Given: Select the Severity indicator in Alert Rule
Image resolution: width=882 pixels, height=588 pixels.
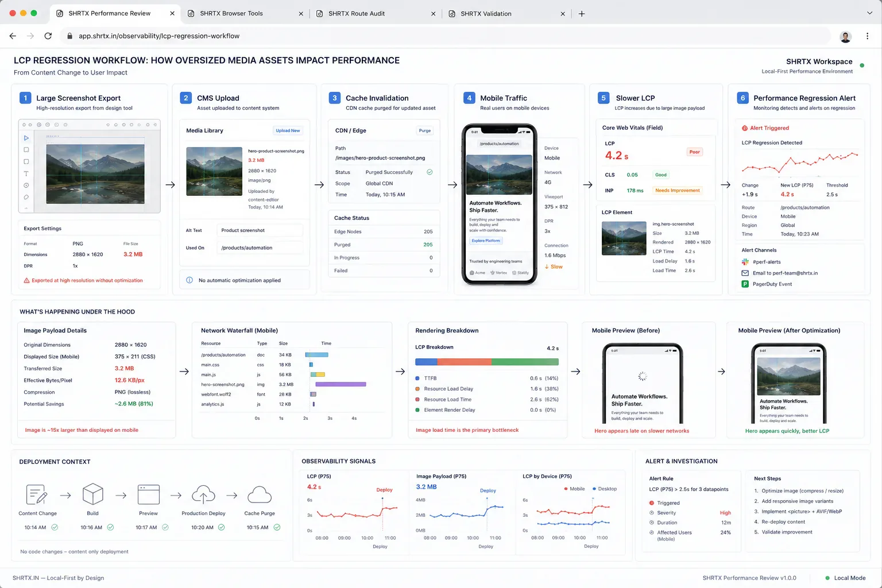Looking at the screenshot, I should (652, 513).
